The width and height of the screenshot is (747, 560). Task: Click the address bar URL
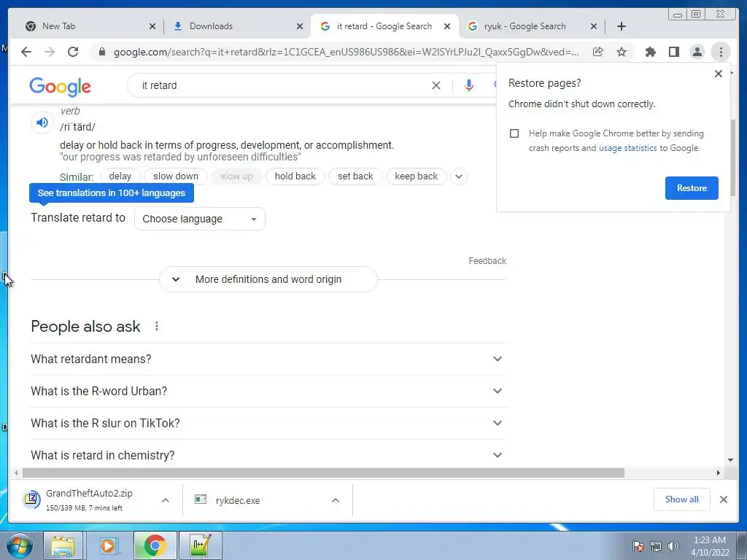[x=347, y=52]
